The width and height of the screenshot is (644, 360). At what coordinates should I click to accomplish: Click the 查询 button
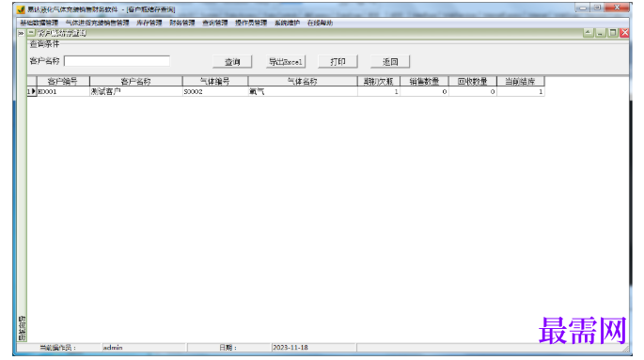[x=232, y=62]
